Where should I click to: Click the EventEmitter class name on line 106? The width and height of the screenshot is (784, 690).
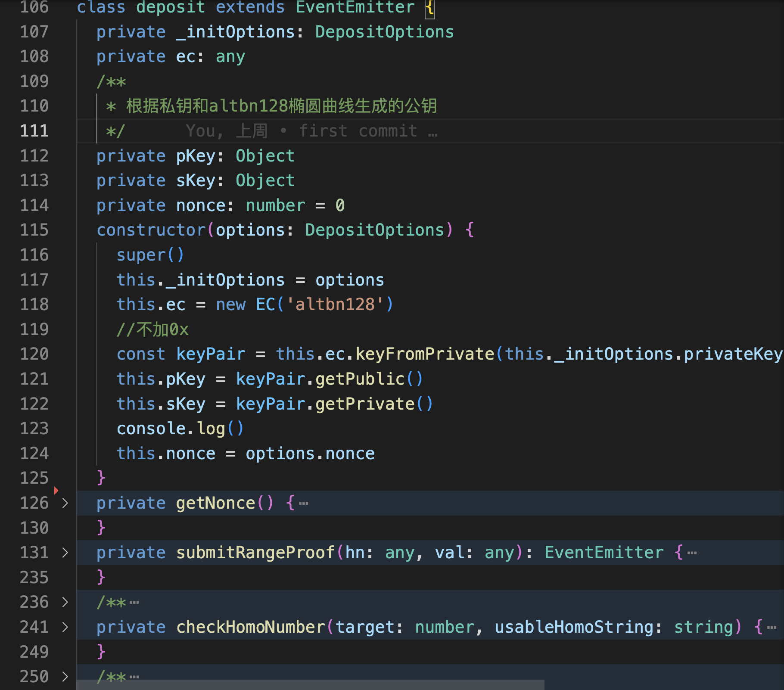pos(355,7)
